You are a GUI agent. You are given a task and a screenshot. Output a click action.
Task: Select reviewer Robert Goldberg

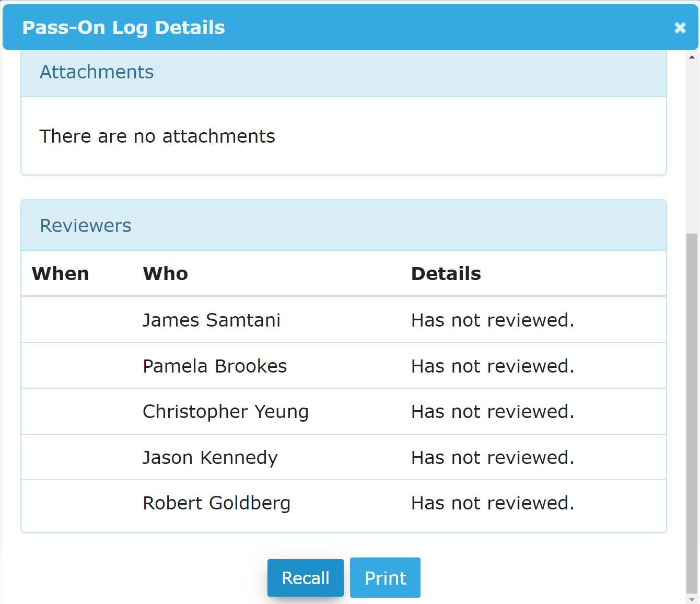217,503
